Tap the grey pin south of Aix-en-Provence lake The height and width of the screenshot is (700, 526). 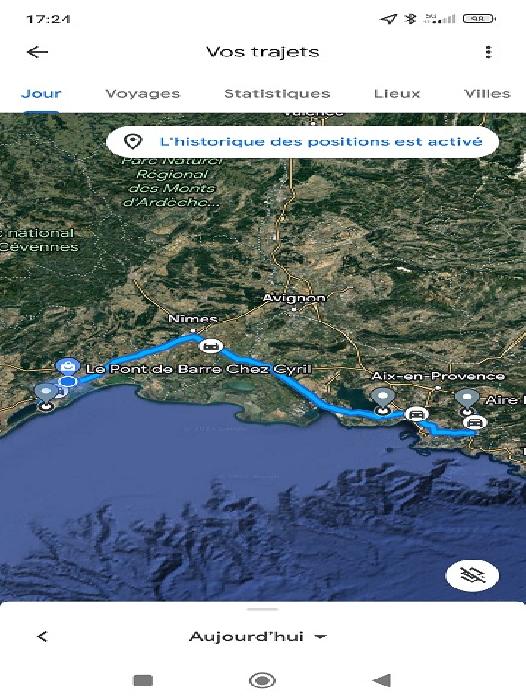(383, 400)
